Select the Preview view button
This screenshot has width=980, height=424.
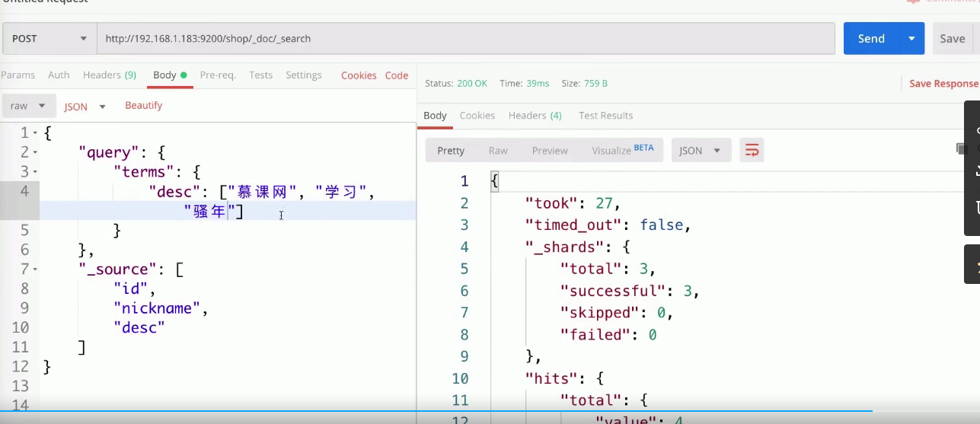point(550,151)
